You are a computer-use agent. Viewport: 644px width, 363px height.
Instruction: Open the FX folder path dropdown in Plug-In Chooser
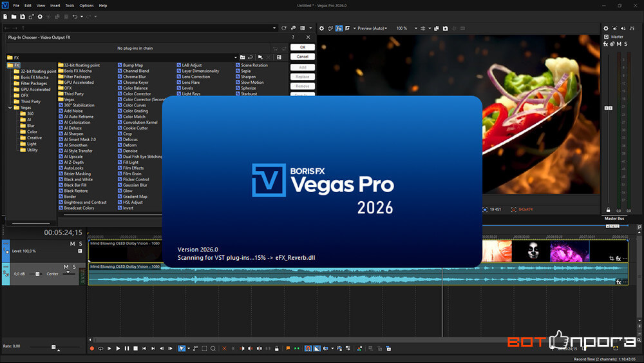[x=235, y=57]
